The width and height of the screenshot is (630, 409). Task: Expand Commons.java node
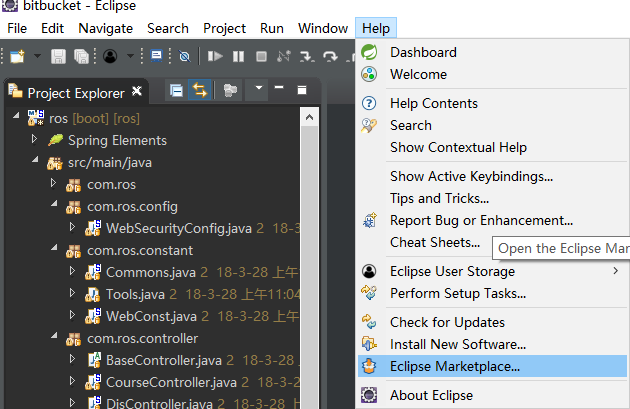pyautogui.click(x=72, y=271)
